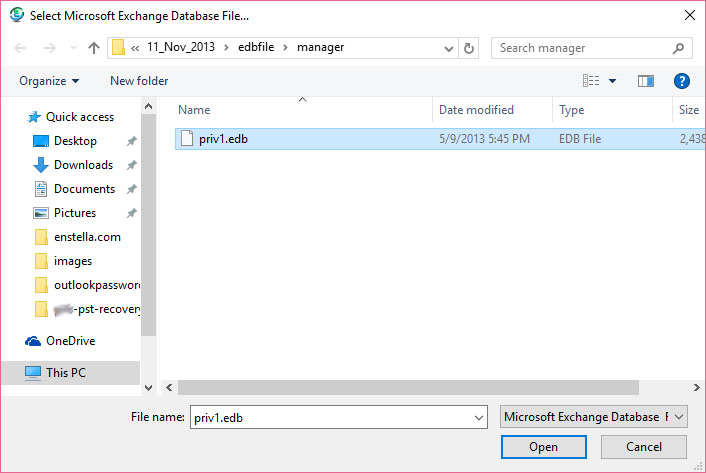
Task: Click the pin icon beside Pictures
Action: (131, 213)
